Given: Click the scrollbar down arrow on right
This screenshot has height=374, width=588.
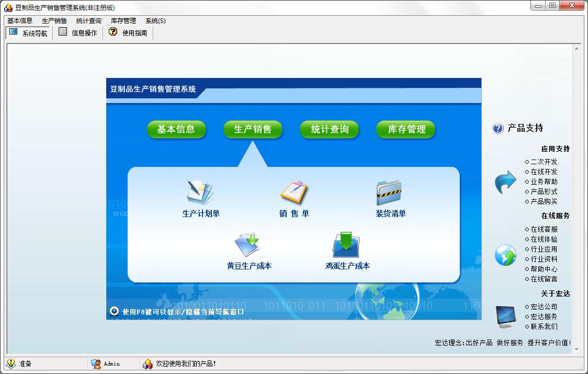Looking at the screenshot, I should pos(576,349).
